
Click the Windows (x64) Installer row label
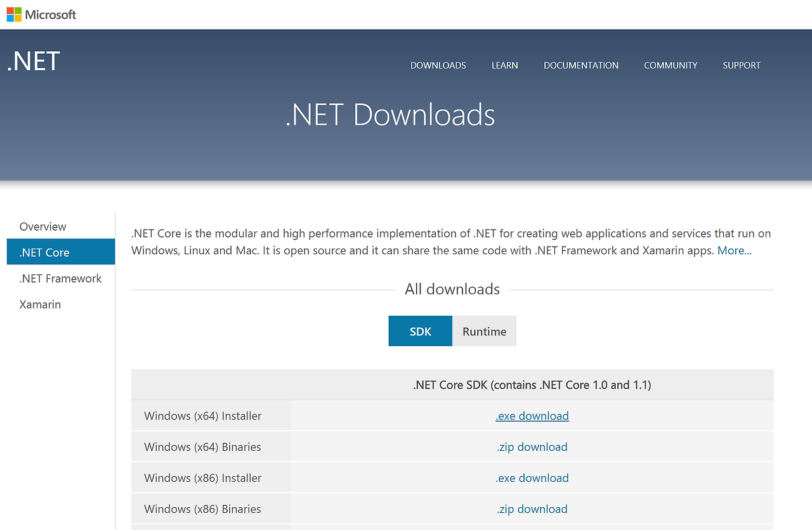click(203, 416)
